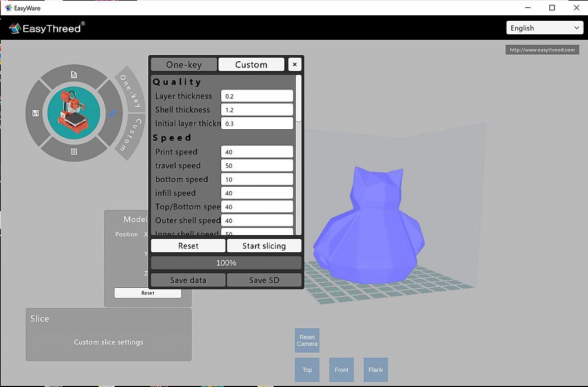Edit the Shell thickness value
588x387 pixels.
[257, 110]
